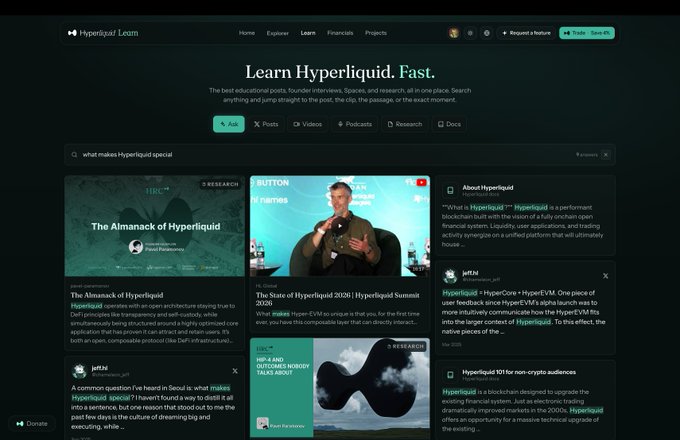Switch to the Posts tab
This screenshot has width=680, height=440.
tap(266, 124)
